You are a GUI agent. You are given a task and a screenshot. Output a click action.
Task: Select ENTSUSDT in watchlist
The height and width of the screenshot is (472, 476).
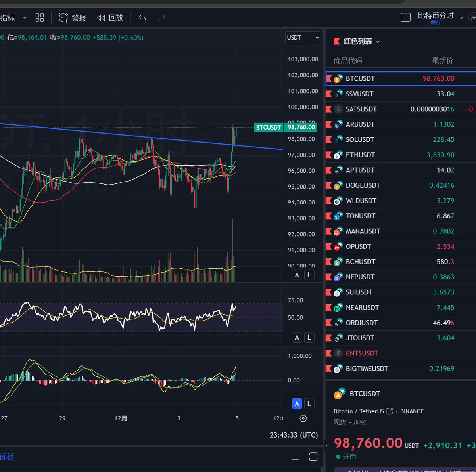coord(401,353)
